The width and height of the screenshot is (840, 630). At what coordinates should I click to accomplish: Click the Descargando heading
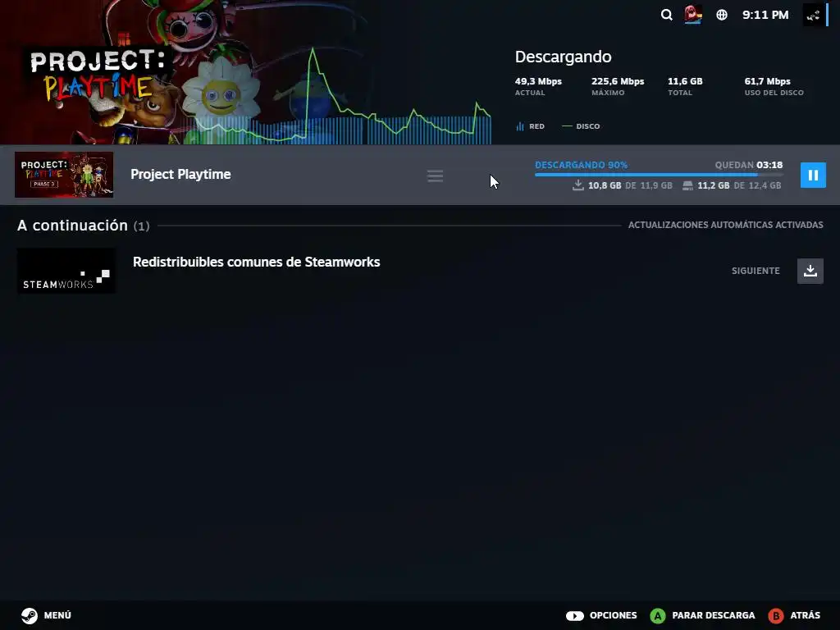(x=563, y=57)
